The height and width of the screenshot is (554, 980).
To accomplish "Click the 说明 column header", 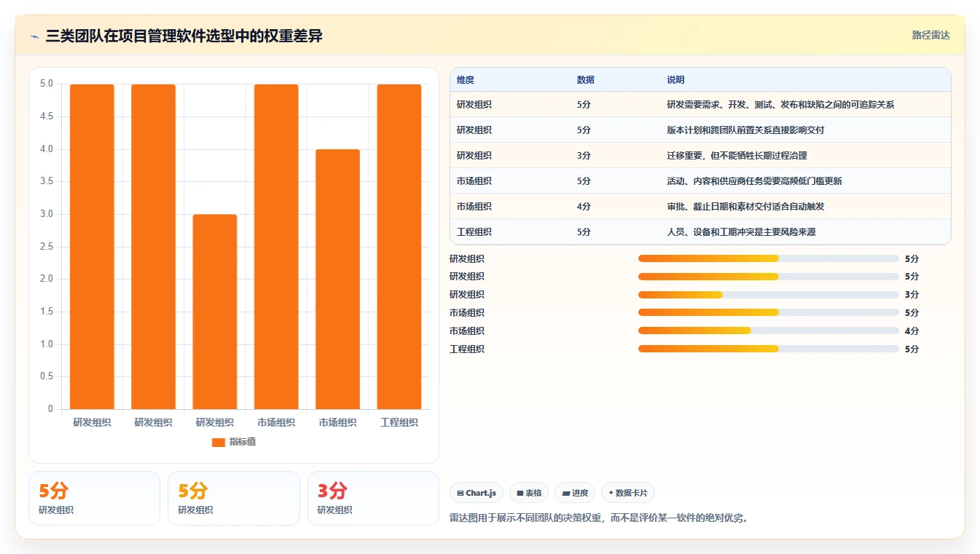I will [675, 80].
